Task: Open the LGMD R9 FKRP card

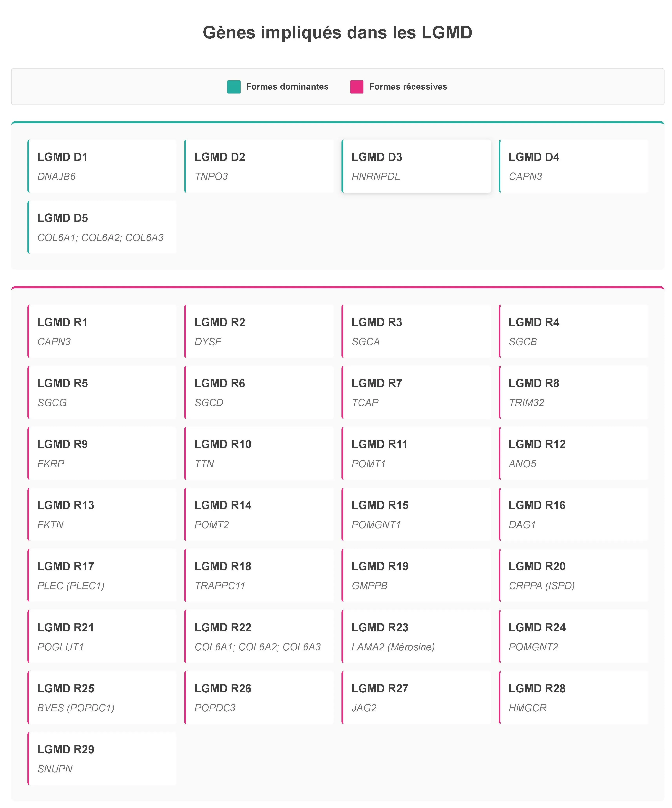Action: point(102,453)
